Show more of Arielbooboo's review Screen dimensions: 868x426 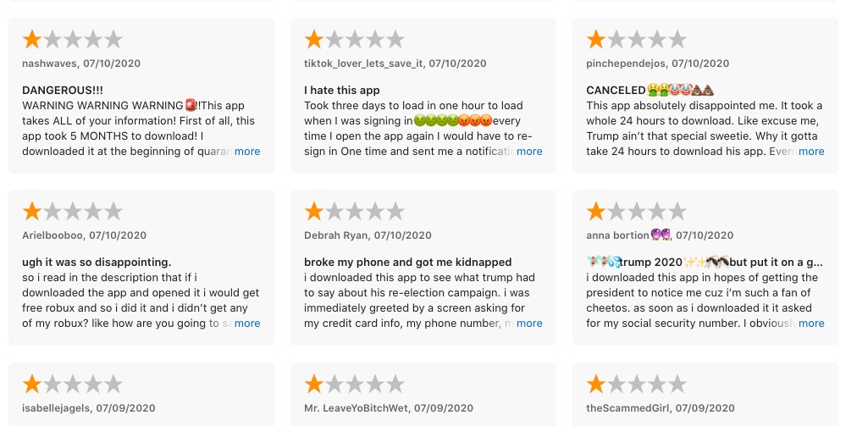click(247, 323)
